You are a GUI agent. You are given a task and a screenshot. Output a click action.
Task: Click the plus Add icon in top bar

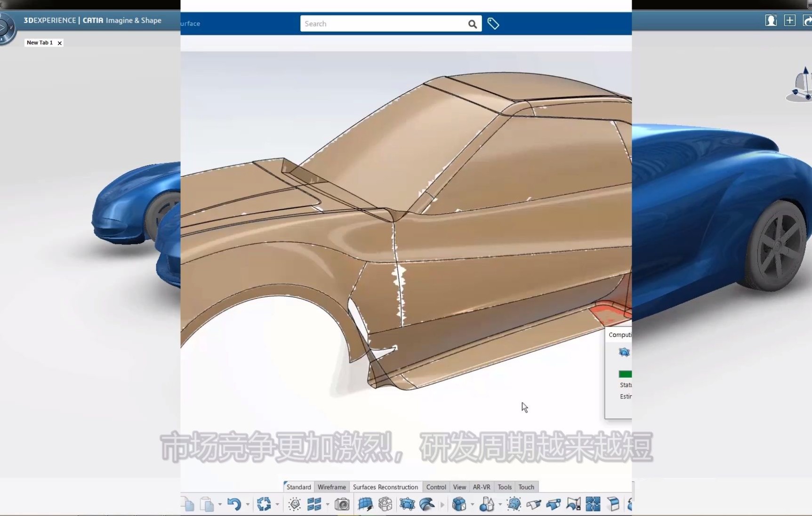coord(790,20)
